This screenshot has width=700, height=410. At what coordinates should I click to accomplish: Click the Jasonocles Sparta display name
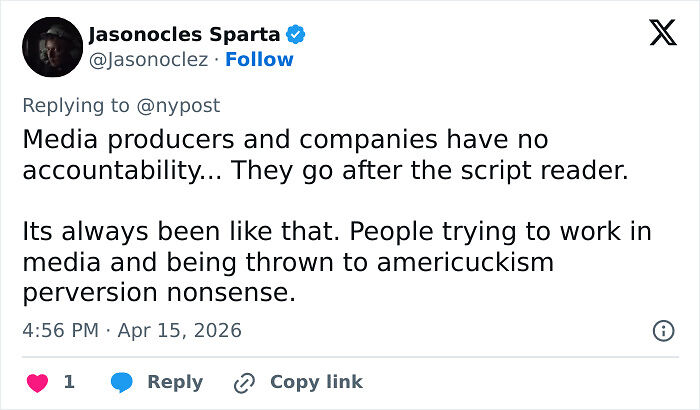pyautogui.click(x=185, y=35)
